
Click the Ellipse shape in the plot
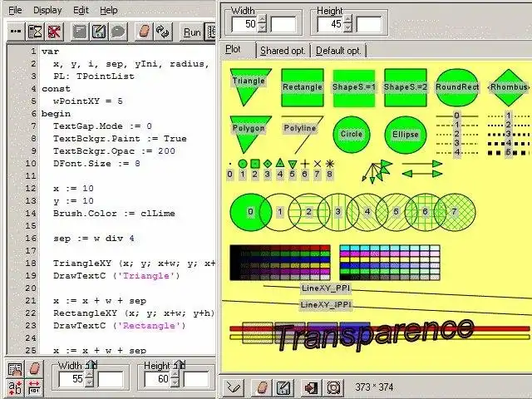click(x=406, y=135)
